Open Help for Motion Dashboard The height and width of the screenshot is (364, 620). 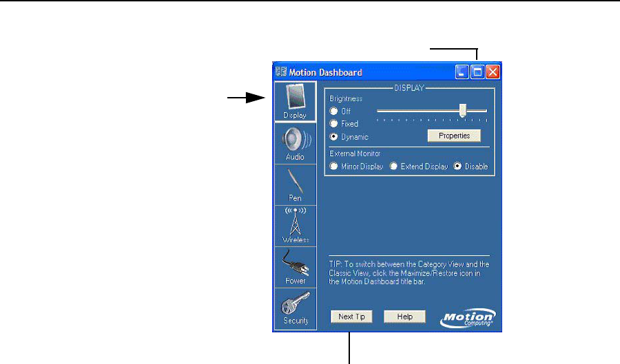(x=404, y=317)
